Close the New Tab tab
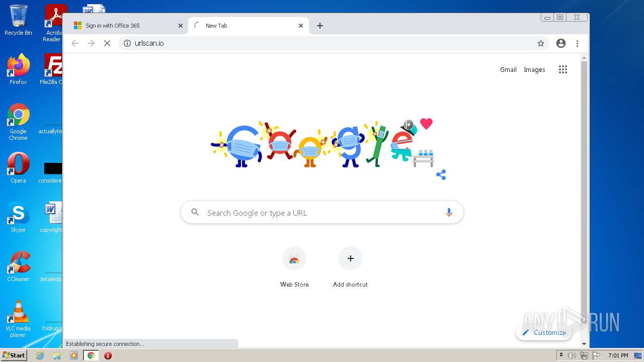Viewport: 644px width, 362px height. pos(301,26)
